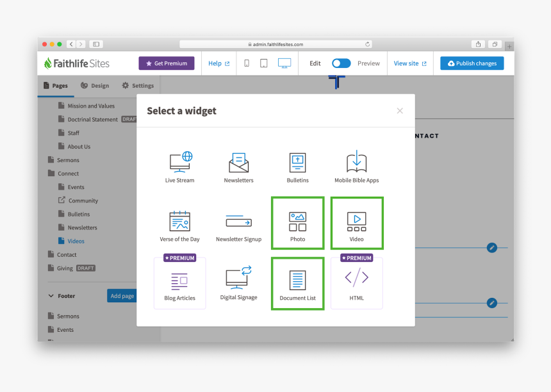Image resolution: width=551 pixels, height=392 pixels.
Task: Click the lower blue pencil edit button
Action: pyautogui.click(x=492, y=303)
